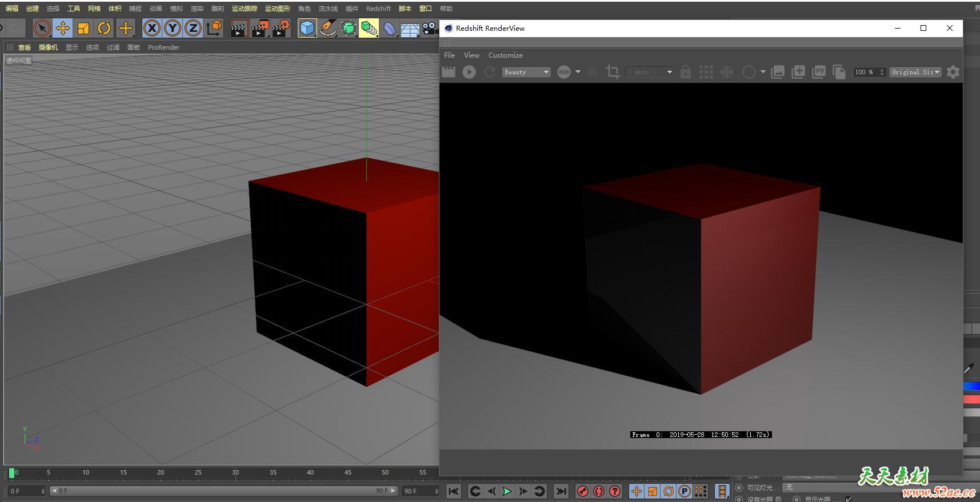Open the spline pen tool

pos(328,28)
